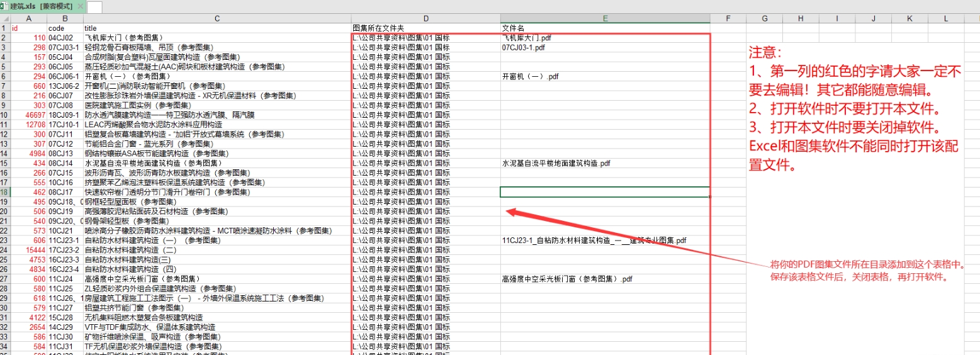Click the '图集所在文件夹' header cell
Image resolution: width=980 pixels, height=355 pixels.
[x=425, y=28]
